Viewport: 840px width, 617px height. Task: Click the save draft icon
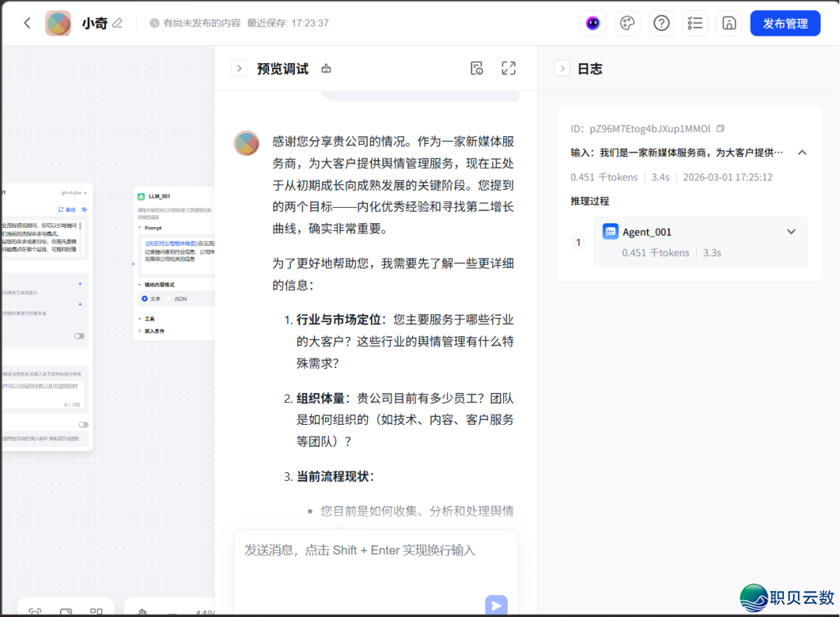pos(729,23)
